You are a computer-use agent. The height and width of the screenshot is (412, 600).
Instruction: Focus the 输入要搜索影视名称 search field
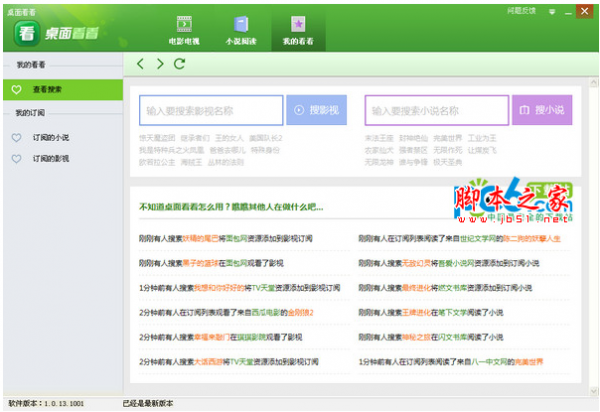tap(211, 110)
